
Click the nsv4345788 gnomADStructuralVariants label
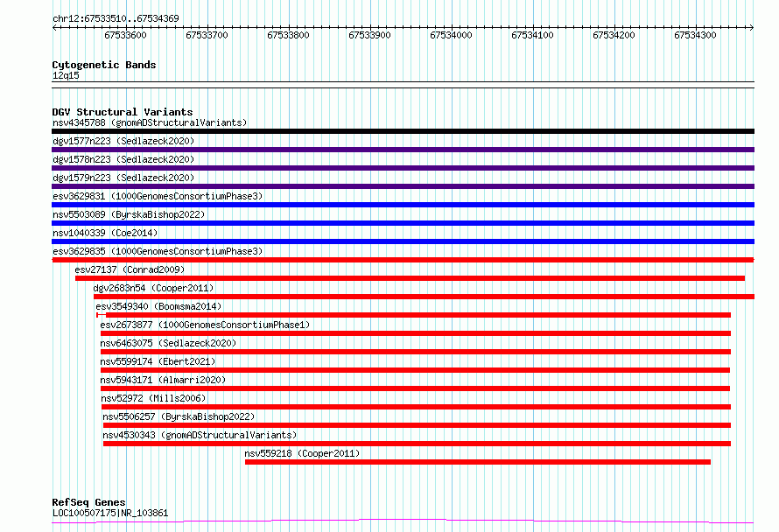coord(150,122)
